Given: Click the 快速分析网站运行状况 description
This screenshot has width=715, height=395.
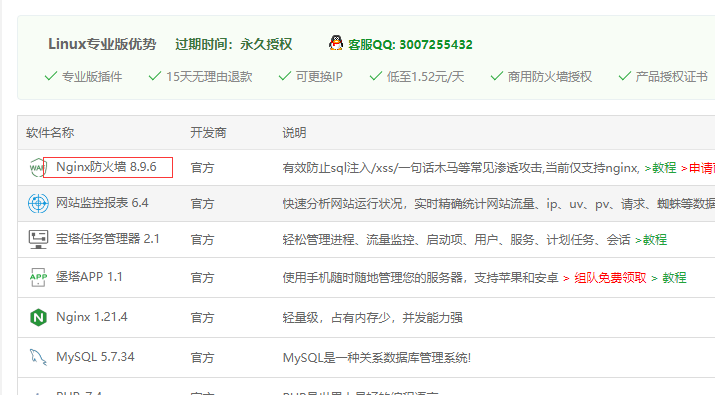Looking at the screenshot, I should click(498, 203).
